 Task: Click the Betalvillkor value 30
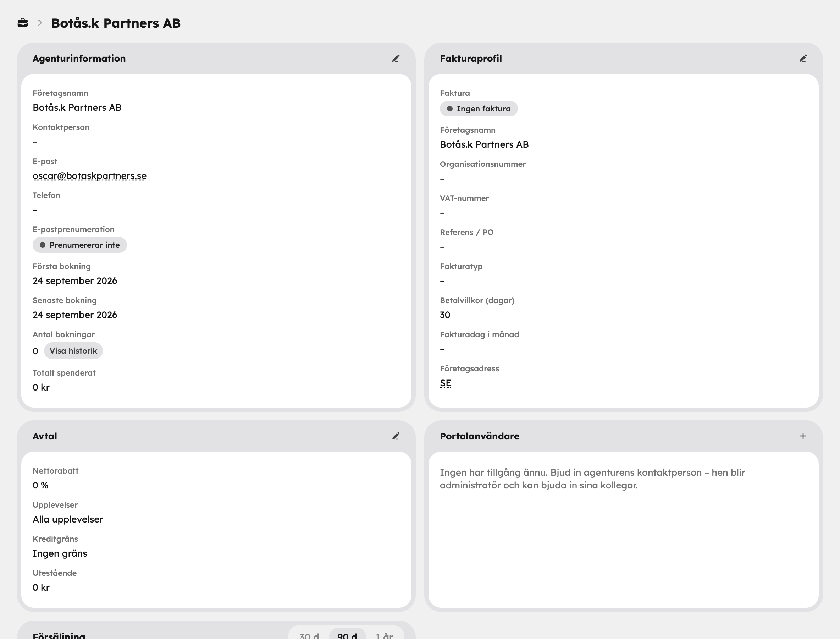point(445,315)
